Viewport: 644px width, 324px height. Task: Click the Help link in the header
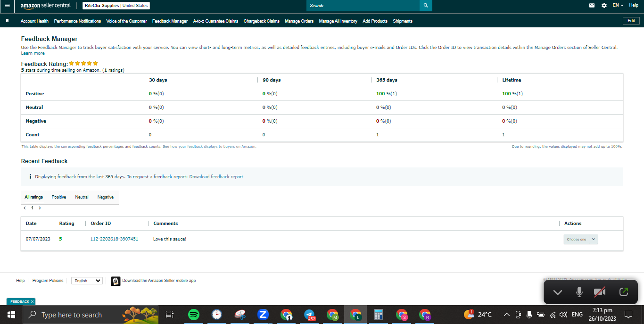coord(634,5)
